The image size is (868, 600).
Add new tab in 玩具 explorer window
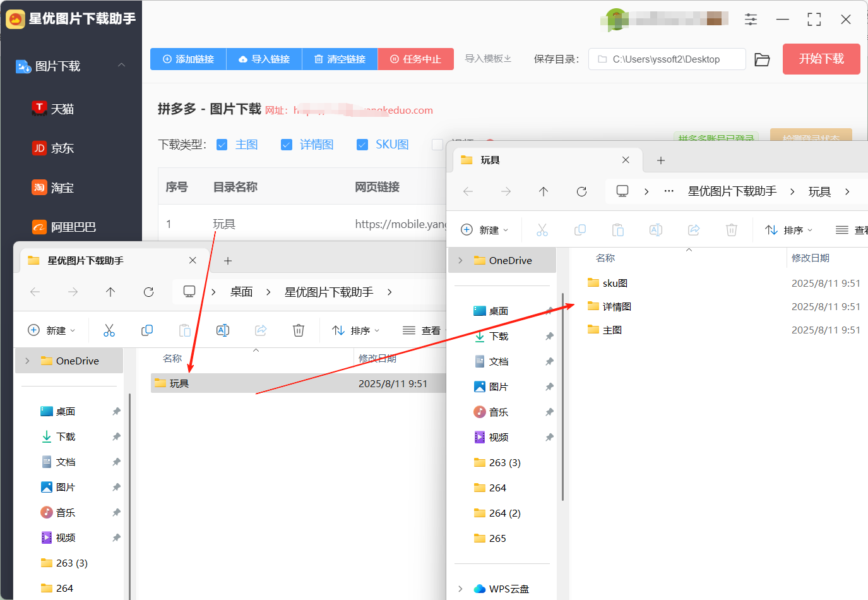click(661, 160)
